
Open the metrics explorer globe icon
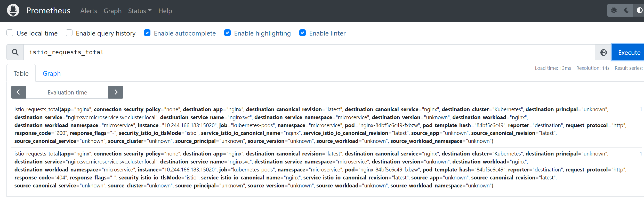(603, 53)
